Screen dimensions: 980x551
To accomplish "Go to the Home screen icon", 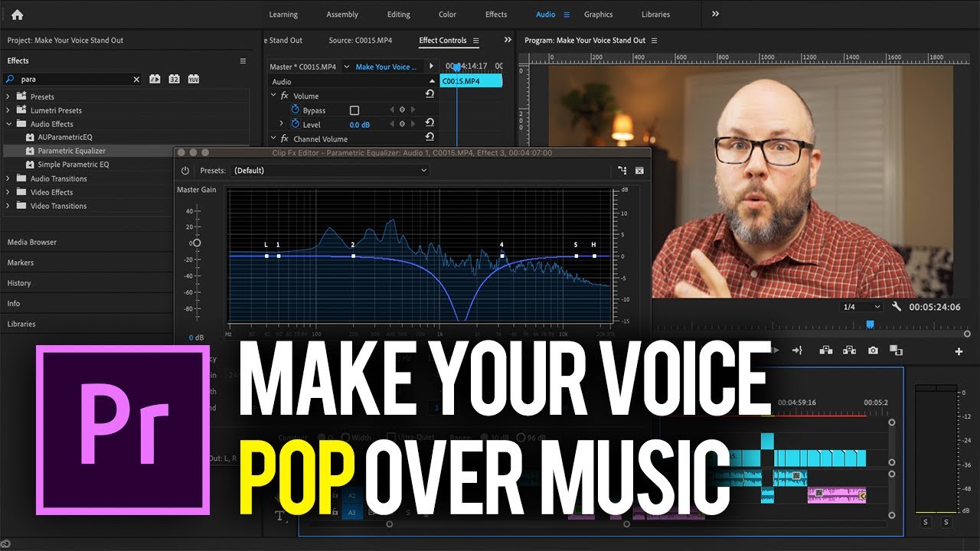I will [x=17, y=14].
